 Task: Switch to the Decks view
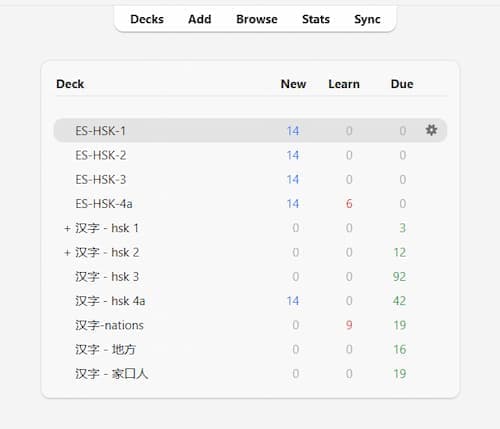(x=147, y=19)
